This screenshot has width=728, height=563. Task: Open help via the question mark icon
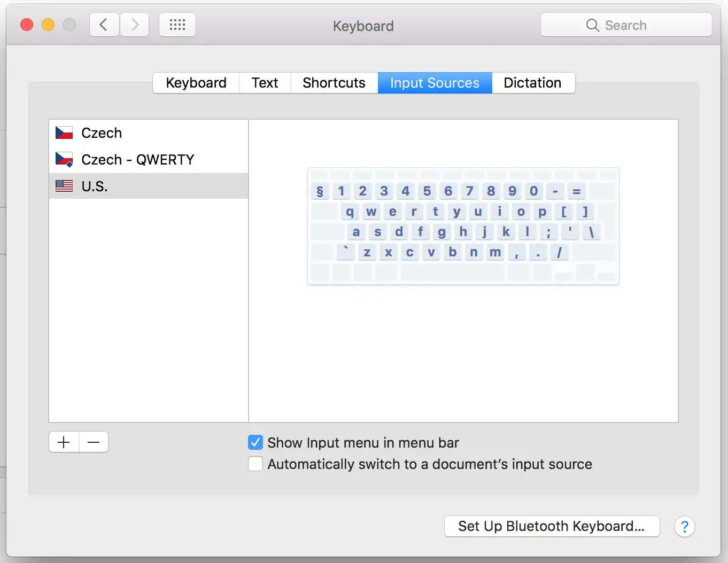[685, 527]
